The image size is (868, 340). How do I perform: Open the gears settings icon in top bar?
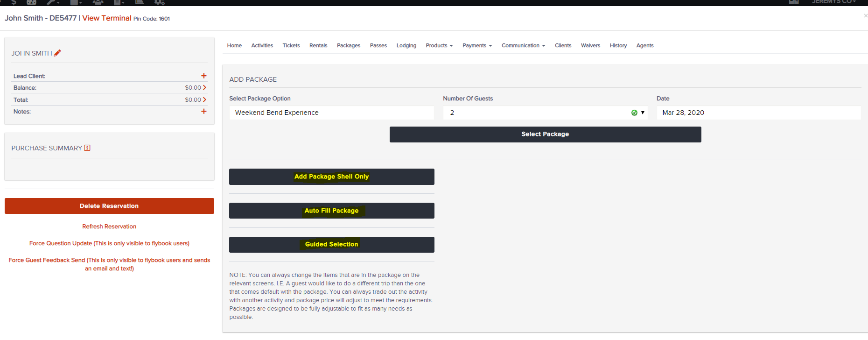(160, 2)
